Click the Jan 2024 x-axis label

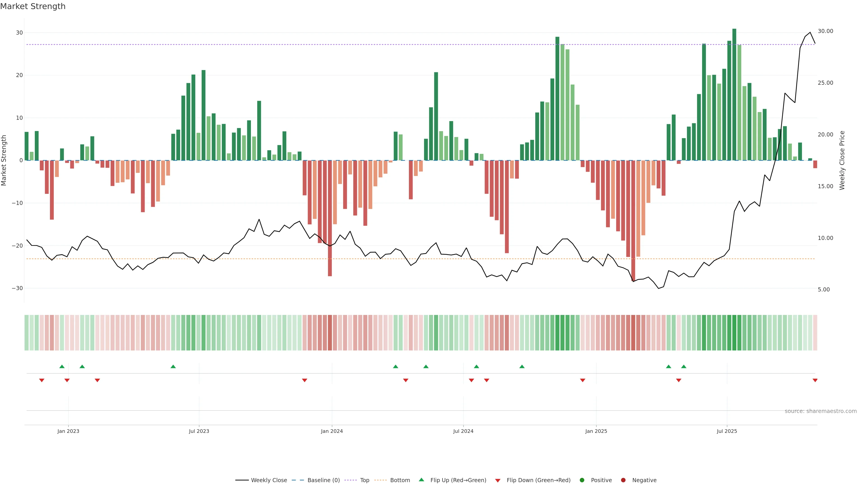(332, 431)
